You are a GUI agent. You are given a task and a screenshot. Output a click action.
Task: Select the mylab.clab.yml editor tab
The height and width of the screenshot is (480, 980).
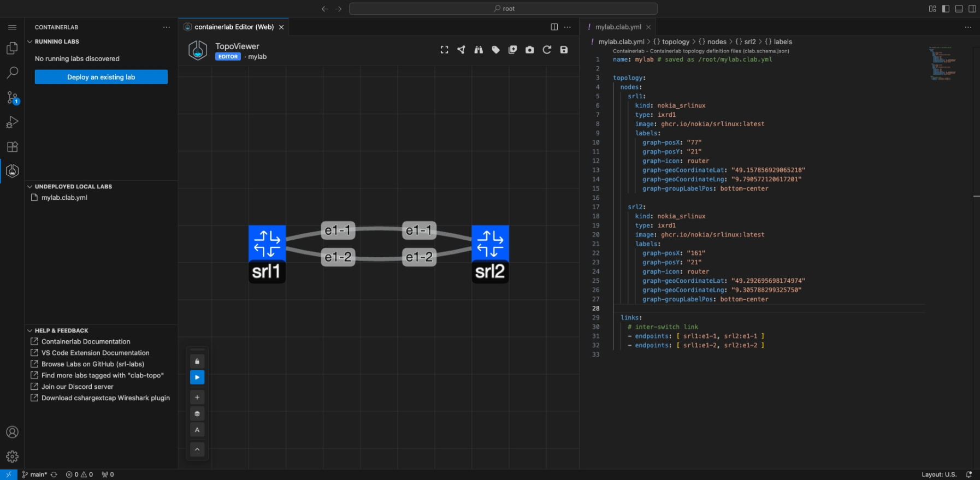pos(618,27)
